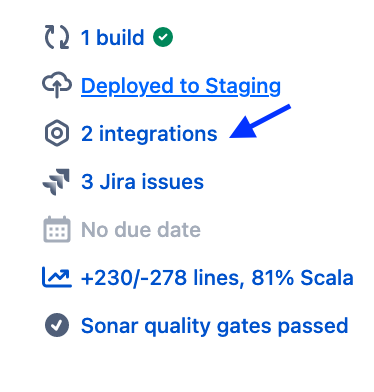Open the 1 build details
This screenshot has width=374, height=392.
(x=113, y=37)
